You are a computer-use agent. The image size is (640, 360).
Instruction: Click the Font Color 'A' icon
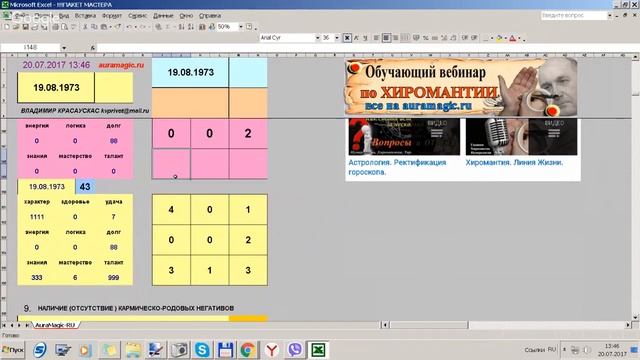[512, 38]
